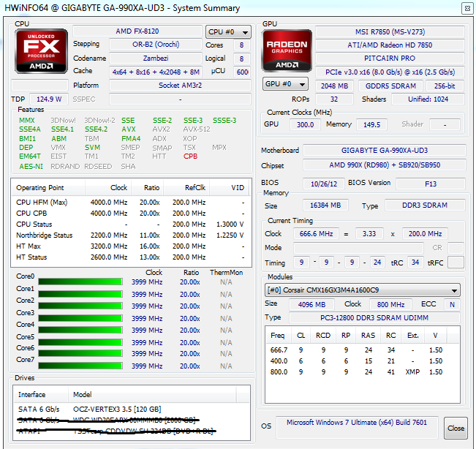Click the Socket AM3r2 platform field
Viewport: 476px width, 449px height.
(x=181, y=86)
